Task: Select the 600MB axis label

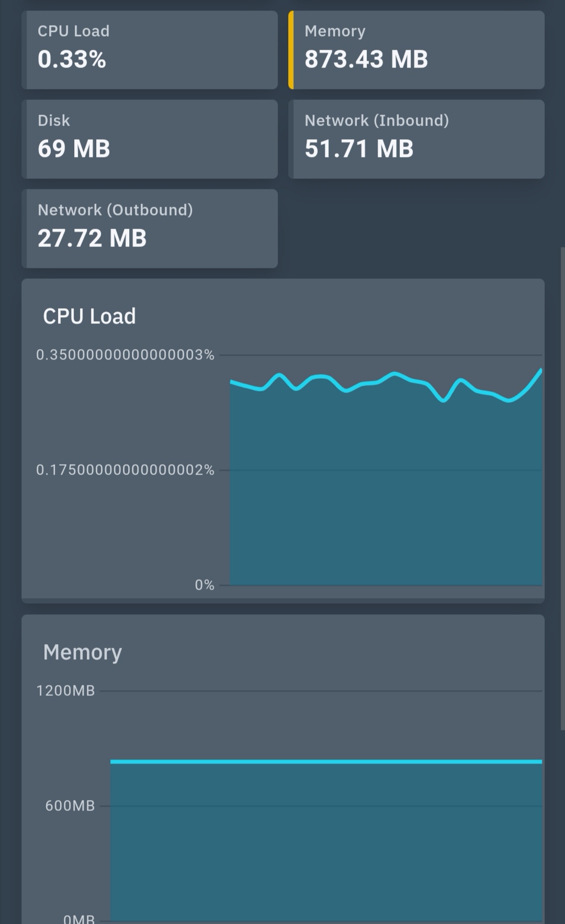Action: [70, 806]
